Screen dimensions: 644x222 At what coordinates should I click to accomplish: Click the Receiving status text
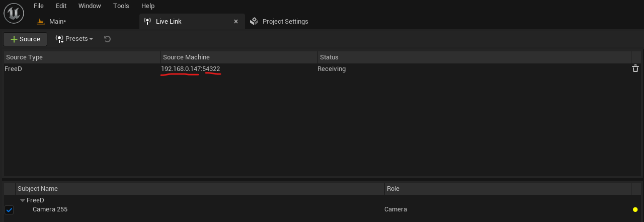click(x=332, y=69)
